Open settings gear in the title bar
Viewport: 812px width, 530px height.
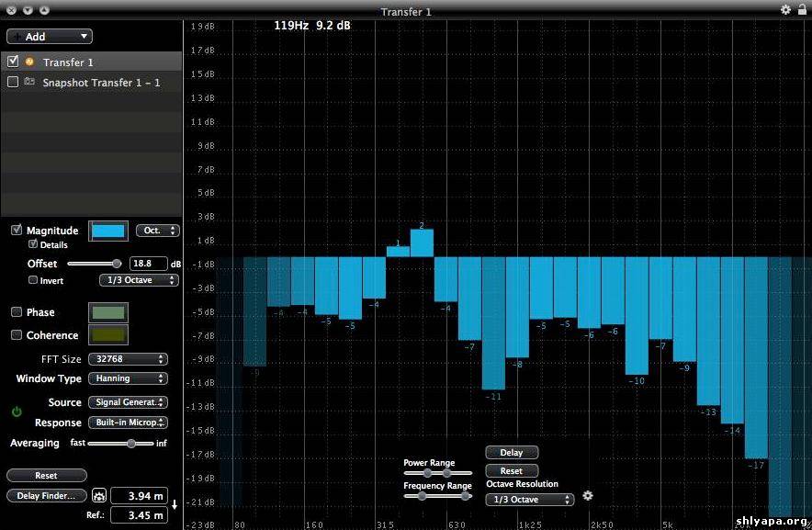(785, 9)
